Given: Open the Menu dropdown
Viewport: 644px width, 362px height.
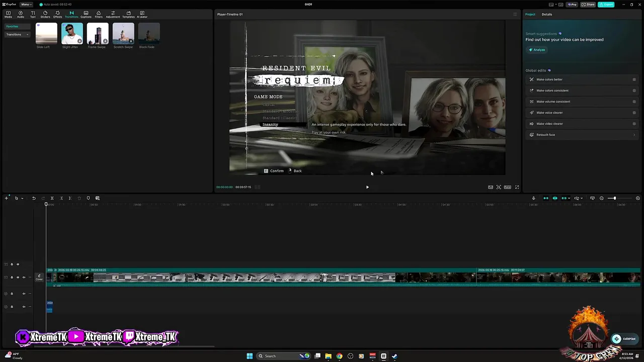Looking at the screenshot, I should click(26, 5).
